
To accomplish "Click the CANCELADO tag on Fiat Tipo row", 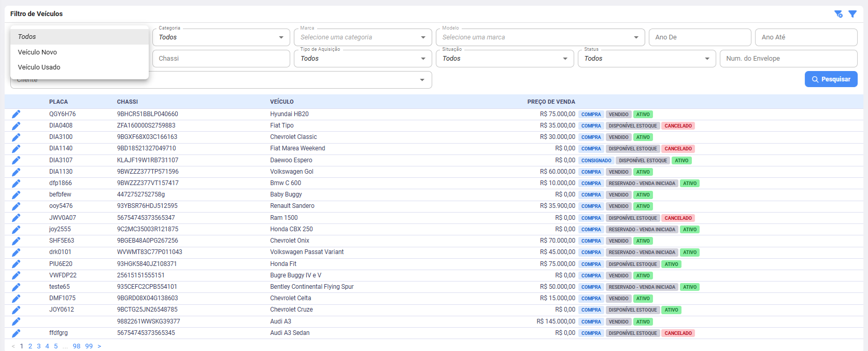I will click(x=678, y=126).
